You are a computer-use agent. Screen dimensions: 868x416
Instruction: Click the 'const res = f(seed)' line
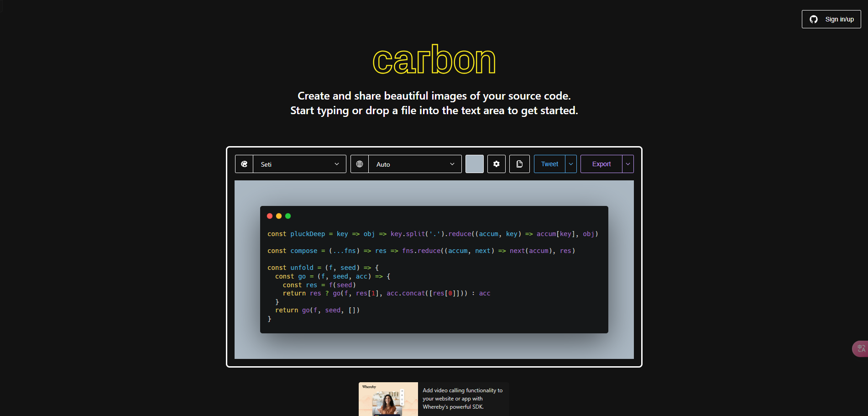click(x=319, y=285)
